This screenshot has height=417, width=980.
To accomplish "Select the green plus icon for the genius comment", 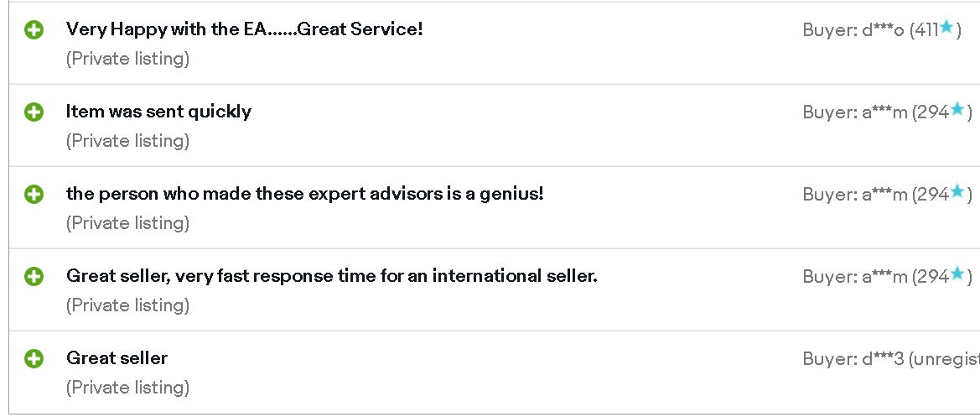I will pos(34,195).
